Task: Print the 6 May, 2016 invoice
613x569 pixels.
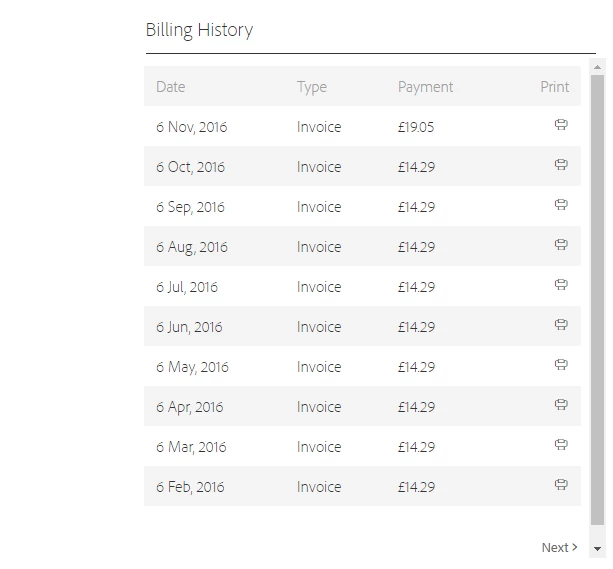Action: click(561, 365)
